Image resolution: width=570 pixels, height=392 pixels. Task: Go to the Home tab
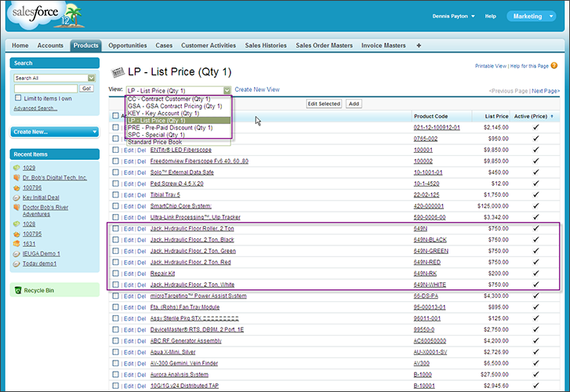pos(20,45)
